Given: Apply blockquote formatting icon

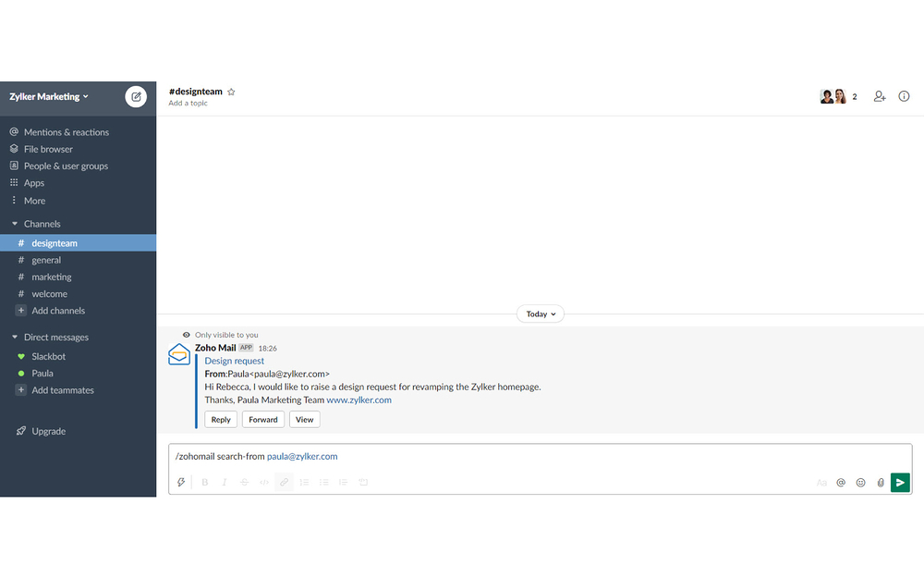Looking at the screenshot, I should (343, 483).
